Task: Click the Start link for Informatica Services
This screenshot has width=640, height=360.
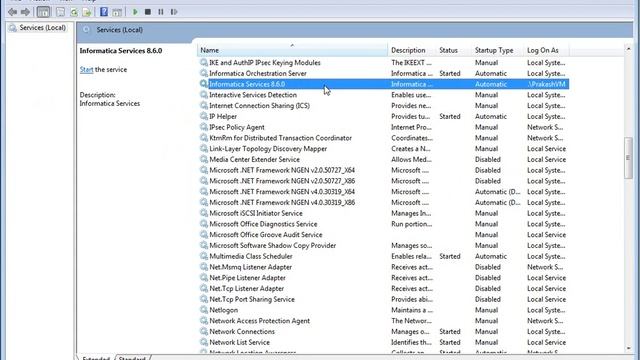Action: click(87, 69)
